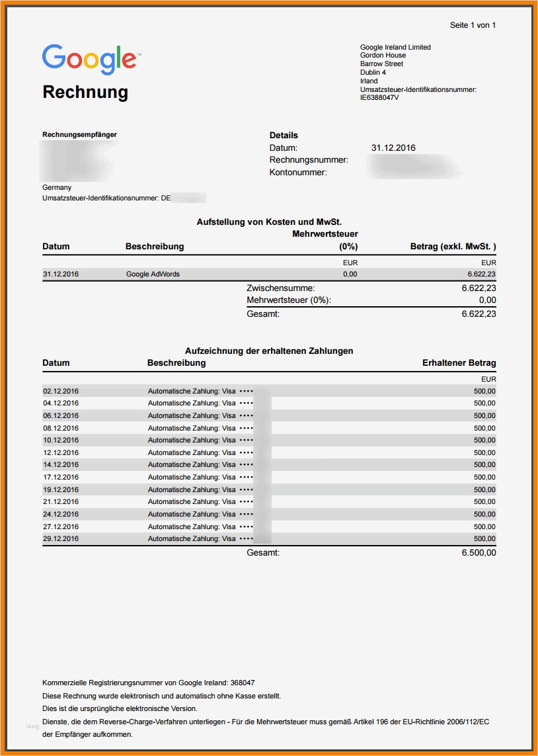This screenshot has height=756, width=538.
Task: Click the Gesamt total of 6.622,23
Action: [x=481, y=314]
